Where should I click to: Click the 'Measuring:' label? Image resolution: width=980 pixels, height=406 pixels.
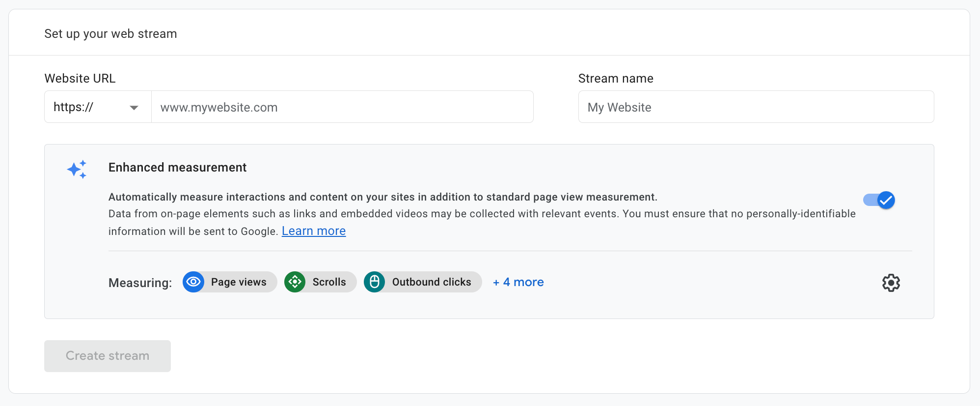pyautogui.click(x=140, y=283)
